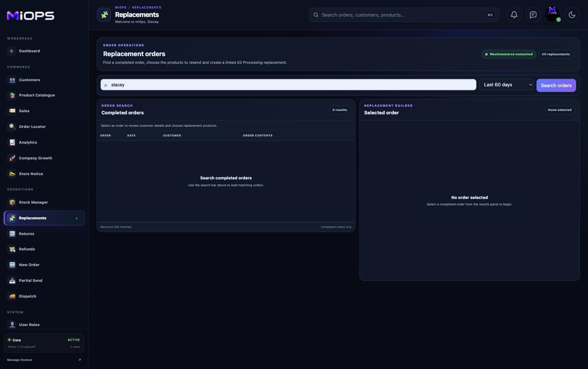
Task: Open the notifications bell icon
Action: [x=514, y=15]
